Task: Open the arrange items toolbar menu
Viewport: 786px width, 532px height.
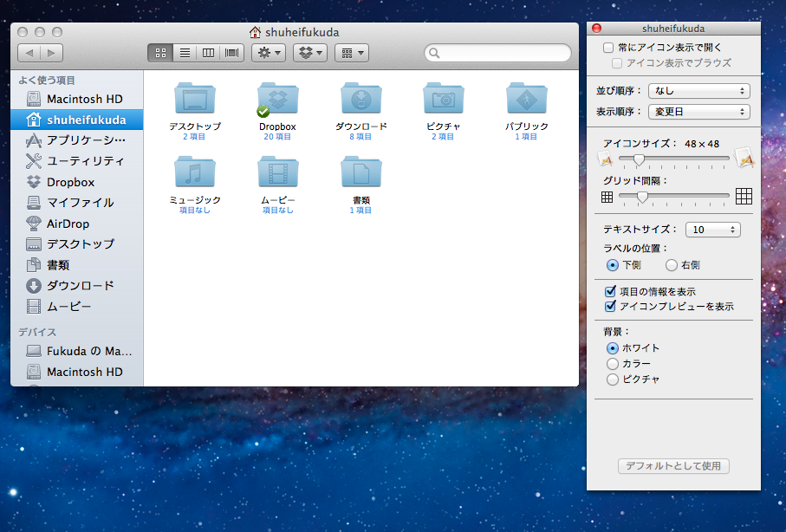Action: tap(352, 53)
